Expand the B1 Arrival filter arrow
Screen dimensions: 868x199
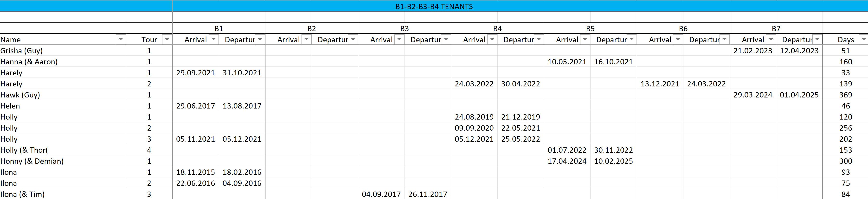point(213,40)
